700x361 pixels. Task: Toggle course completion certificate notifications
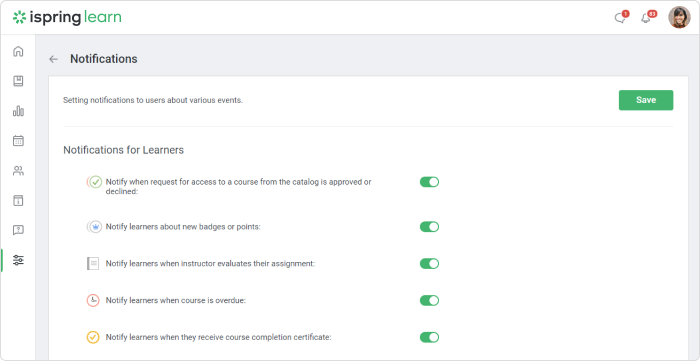[x=429, y=337]
